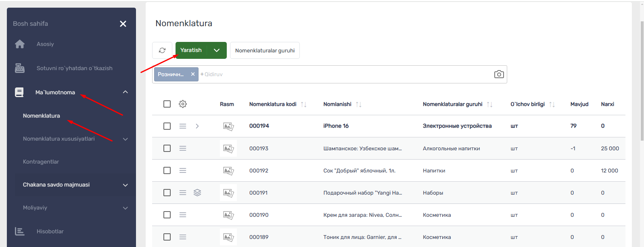The image size is (644, 247).
Task: Open Sotuvni ro`yhatdan o`tkazish
Action: point(75,68)
